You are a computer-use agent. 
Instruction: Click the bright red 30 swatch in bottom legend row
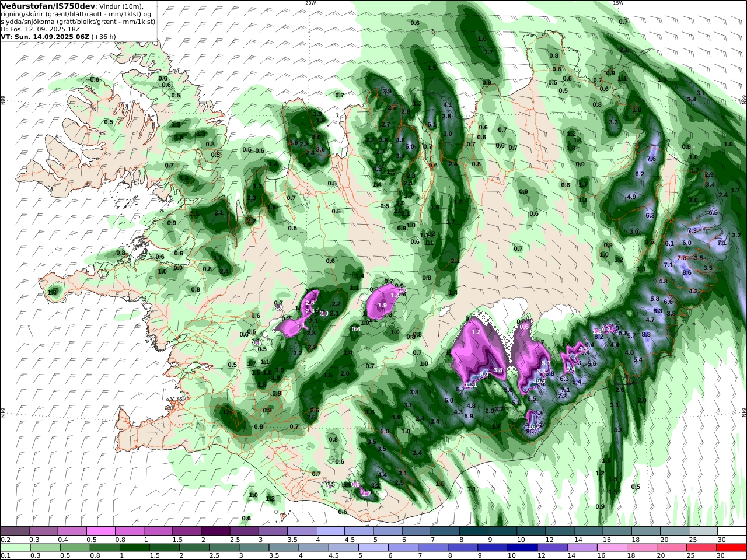731,548
